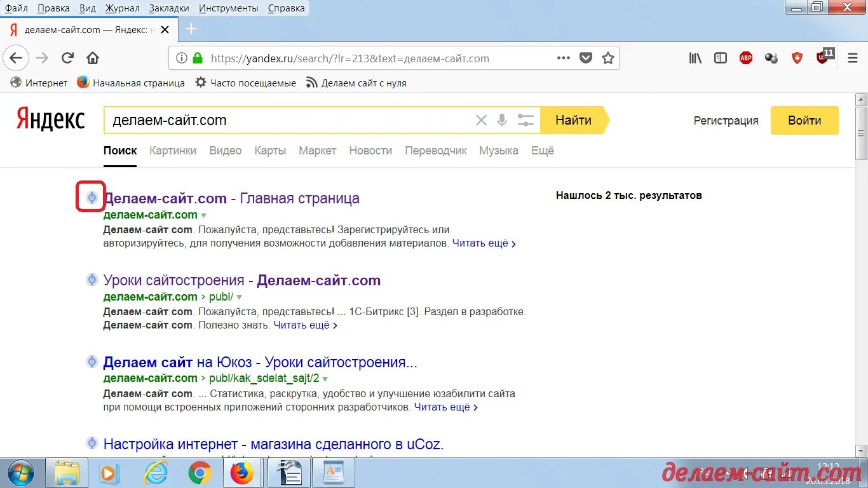
Task: Open advanced search settings sliders icon
Action: (526, 120)
